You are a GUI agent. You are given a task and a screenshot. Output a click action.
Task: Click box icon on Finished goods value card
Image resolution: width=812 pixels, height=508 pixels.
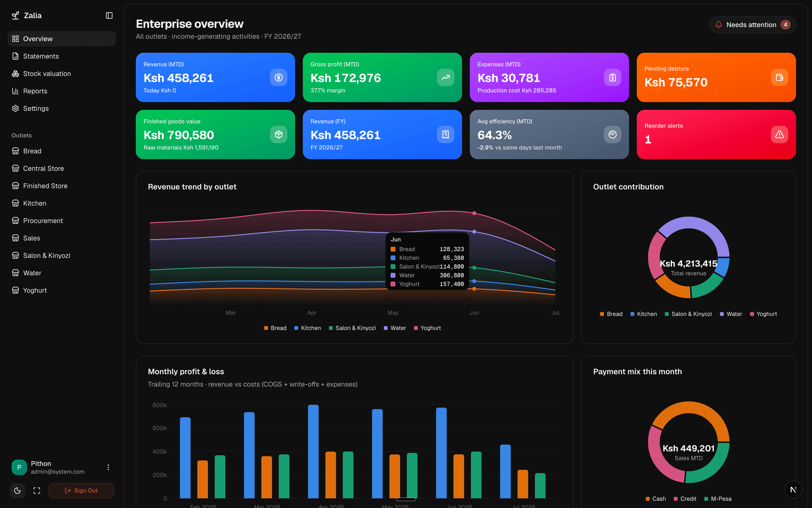(x=278, y=134)
